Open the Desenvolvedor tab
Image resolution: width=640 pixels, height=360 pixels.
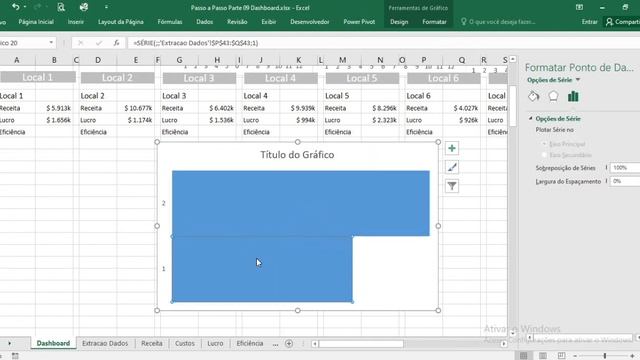310,22
